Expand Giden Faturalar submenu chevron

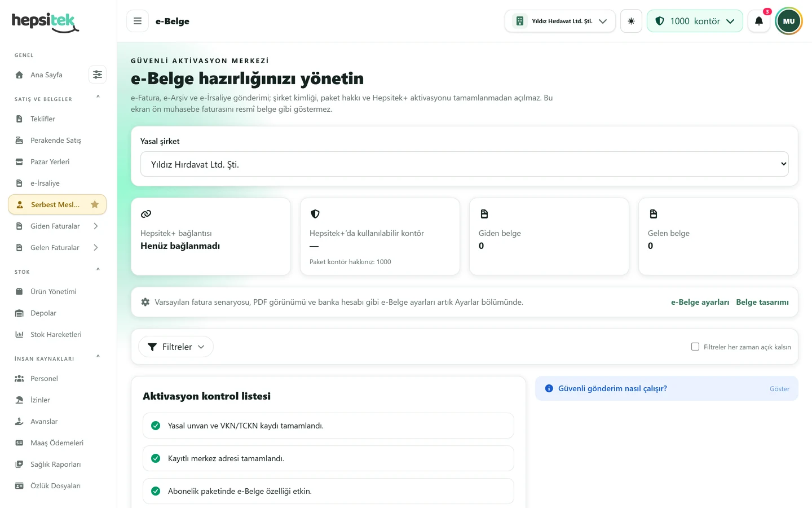96,226
